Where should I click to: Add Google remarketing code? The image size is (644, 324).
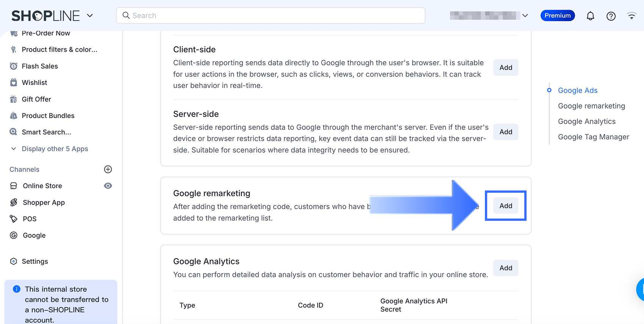[506, 206]
